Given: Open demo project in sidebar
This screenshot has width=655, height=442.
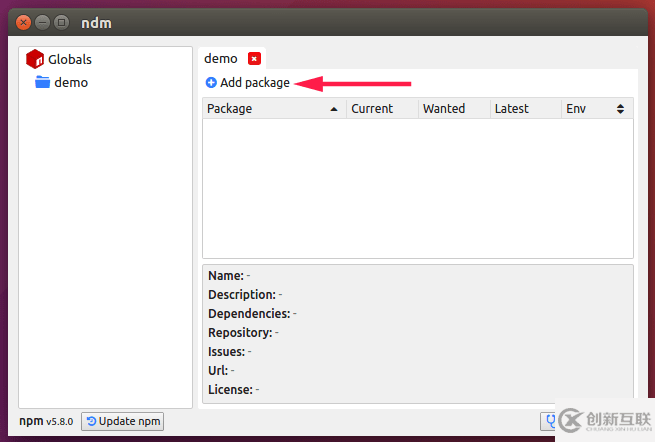Looking at the screenshot, I should pyautogui.click(x=71, y=82).
